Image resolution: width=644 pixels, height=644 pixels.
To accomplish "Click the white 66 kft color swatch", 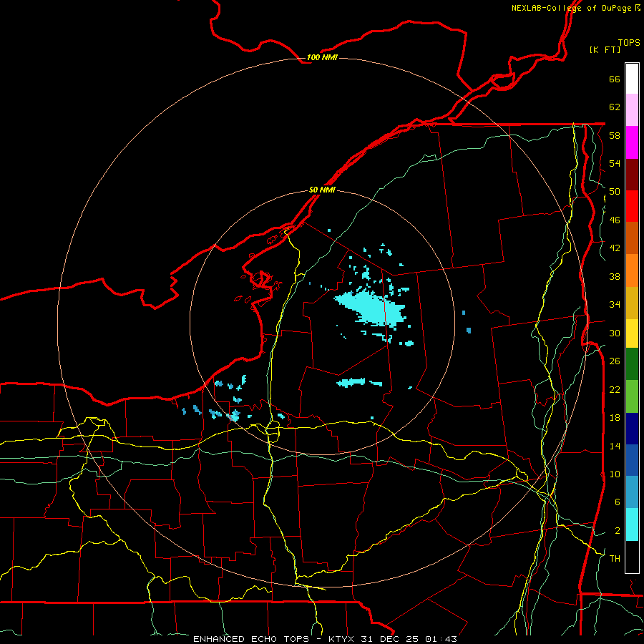I will point(632,79).
